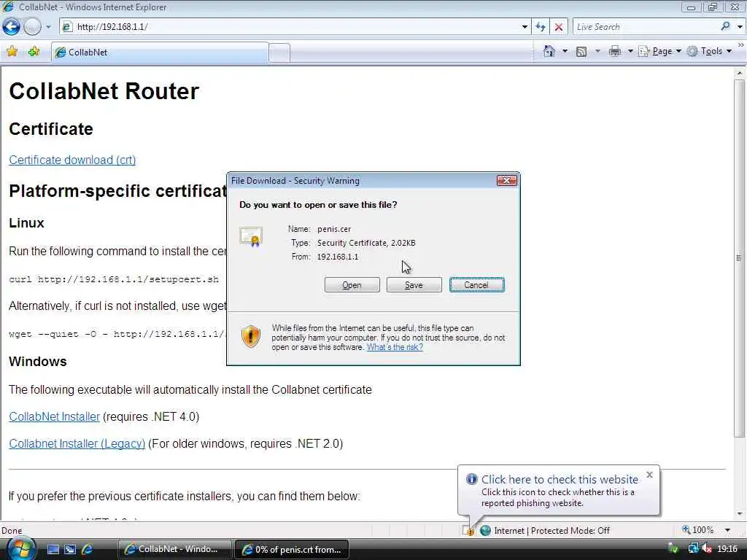The width and height of the screenshot is (747, 560).
Task: Open the What's the risk? link
Action: (x=395, y=347)
